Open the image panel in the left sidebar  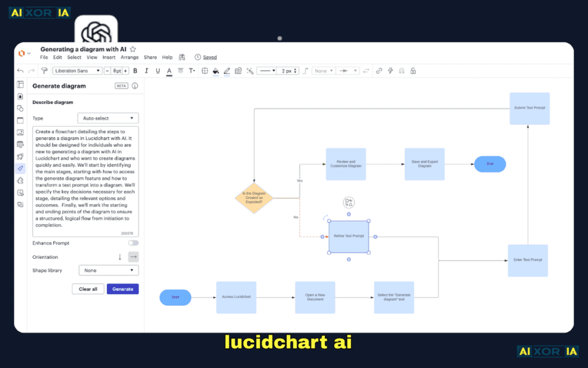pos(20,132)
